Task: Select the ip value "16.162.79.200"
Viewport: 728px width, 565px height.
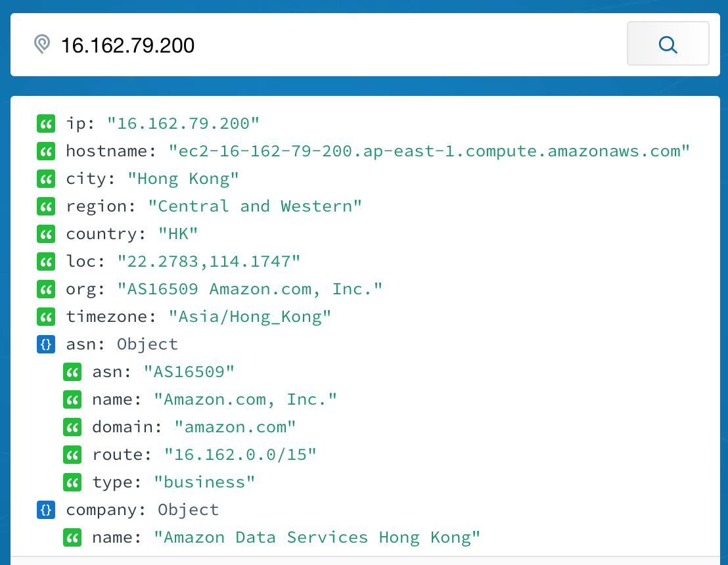Action: point(183,124)
